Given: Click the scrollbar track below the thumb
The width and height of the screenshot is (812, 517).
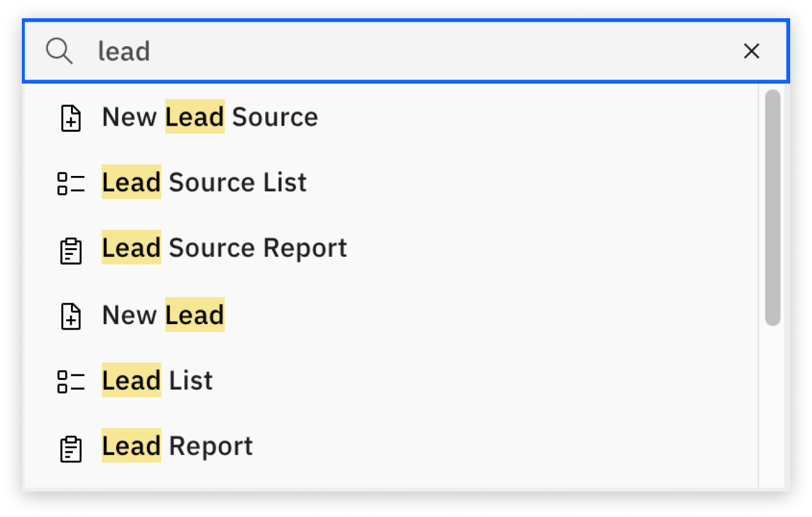Looking at the screenshot, I should pyautogui.click(x=772, y=407).
